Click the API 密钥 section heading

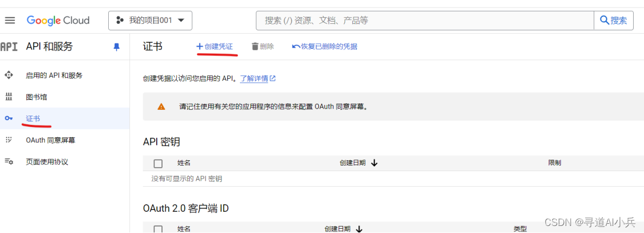[162, 142]
